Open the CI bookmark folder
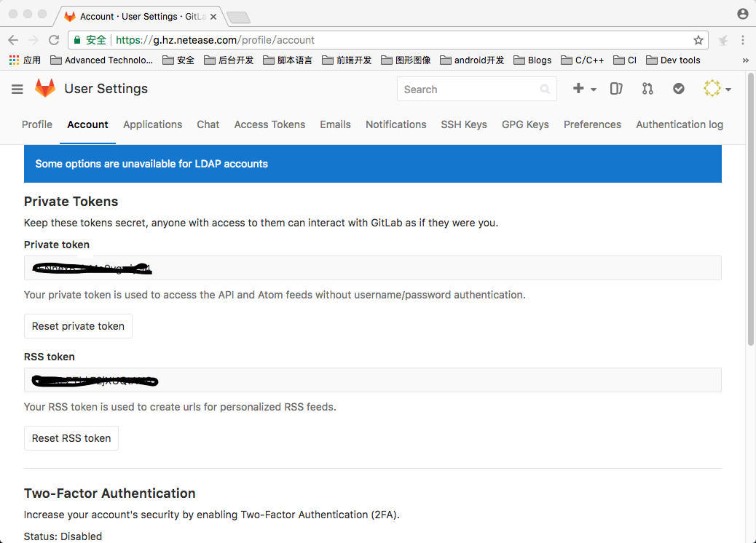Viewport: 756px width, 543px height. coord(625,60)
